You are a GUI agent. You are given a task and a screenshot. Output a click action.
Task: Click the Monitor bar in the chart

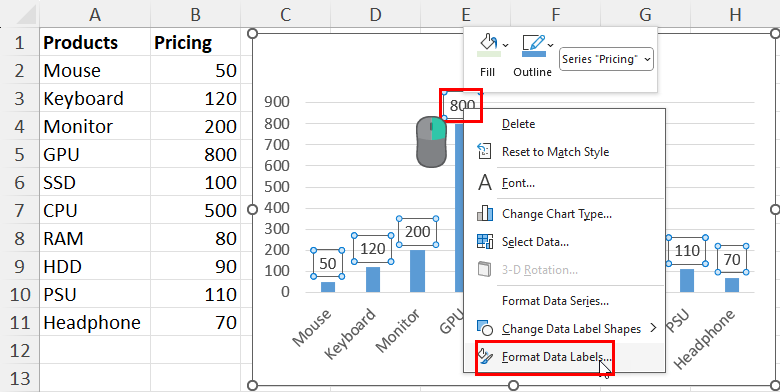417,271
